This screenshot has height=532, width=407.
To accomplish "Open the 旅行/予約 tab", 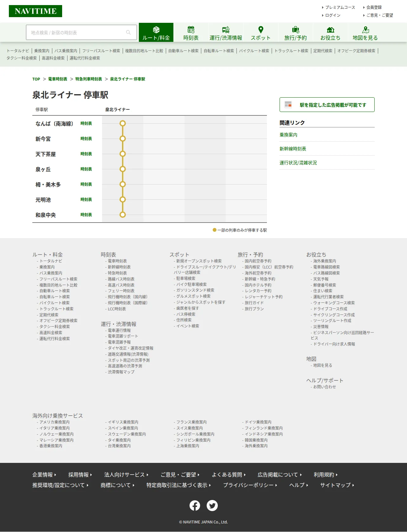I will [x=295, y=32].
